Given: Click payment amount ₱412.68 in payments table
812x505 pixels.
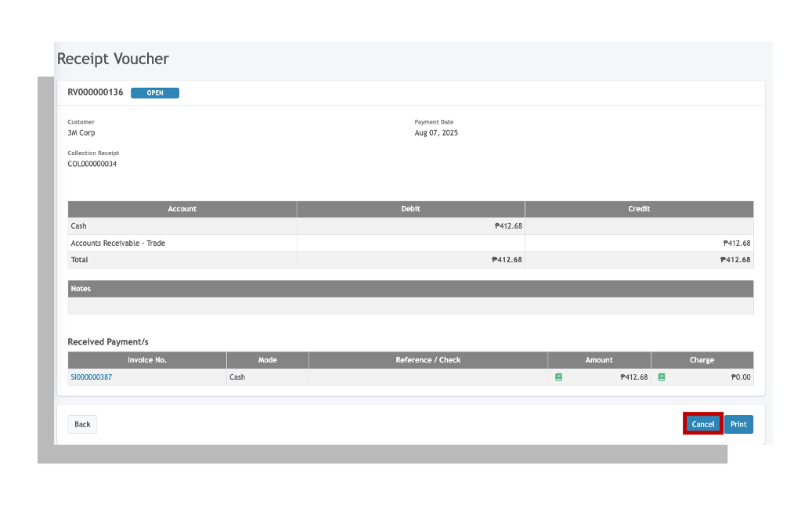Looking at the screenshot, I should click(x=633, y=377).
